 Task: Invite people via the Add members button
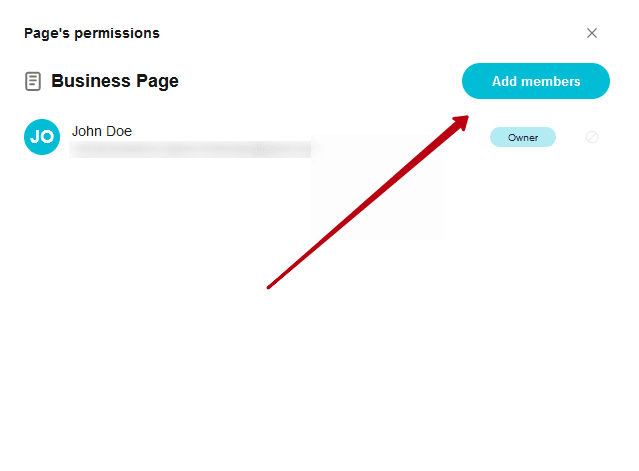(535, 81)
